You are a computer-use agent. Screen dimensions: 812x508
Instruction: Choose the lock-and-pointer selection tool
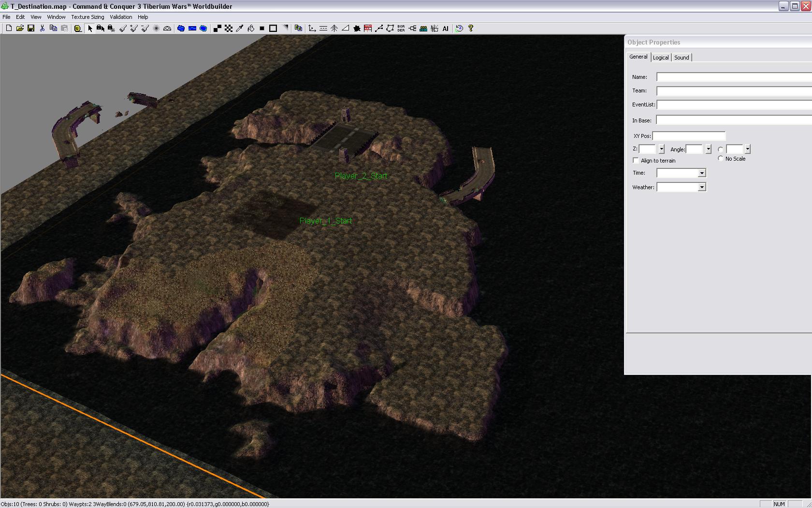click(x=101, y=29)
